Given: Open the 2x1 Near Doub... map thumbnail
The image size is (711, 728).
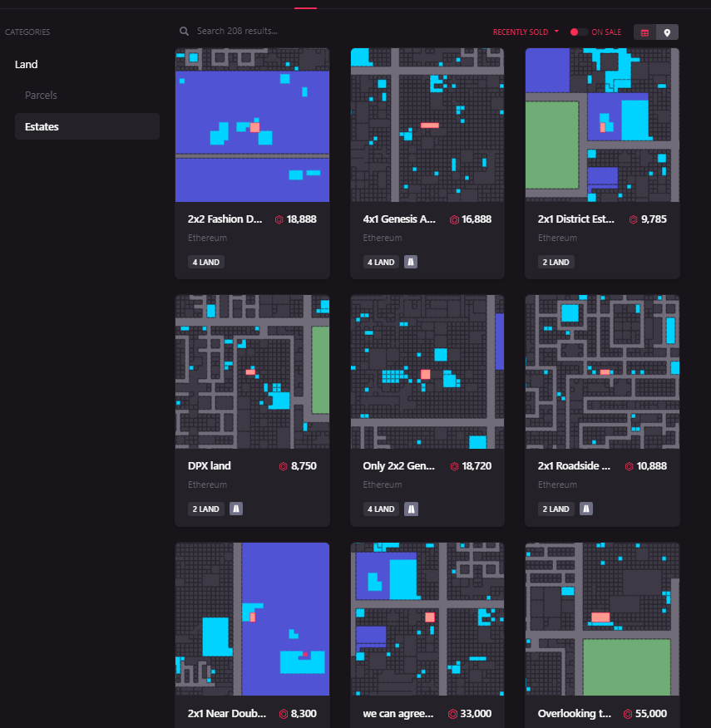Looking at the screenshot, I should click(x=252, y=618).
